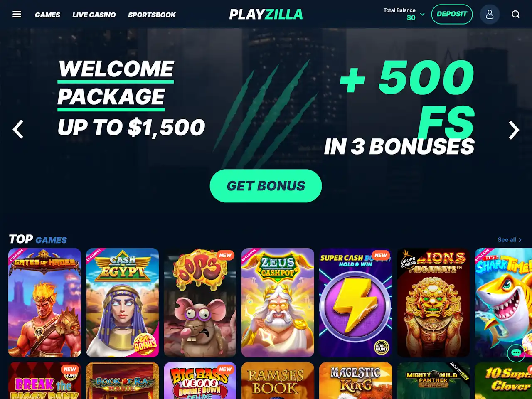Viewport: 532px width, 399px height.
Task: Advance to next banner slide arrow
Action: click(x=514, y=130)
